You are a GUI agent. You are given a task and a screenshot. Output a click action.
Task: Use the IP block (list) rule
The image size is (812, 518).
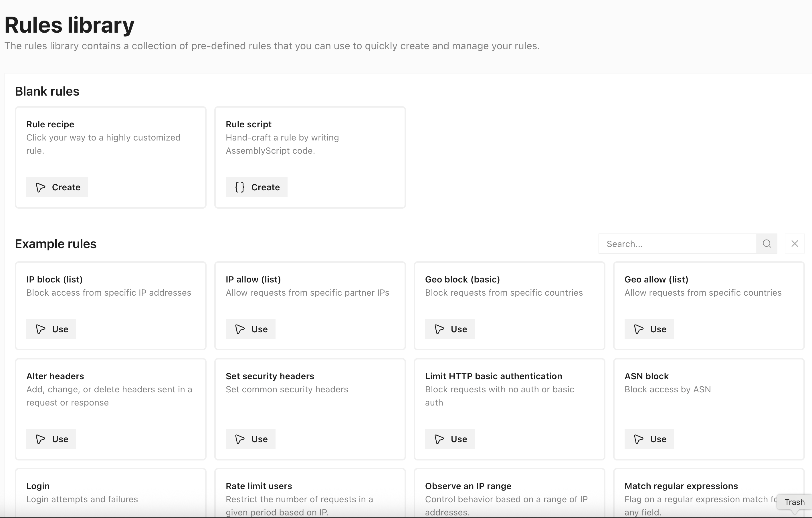click(x=51, y=329)
